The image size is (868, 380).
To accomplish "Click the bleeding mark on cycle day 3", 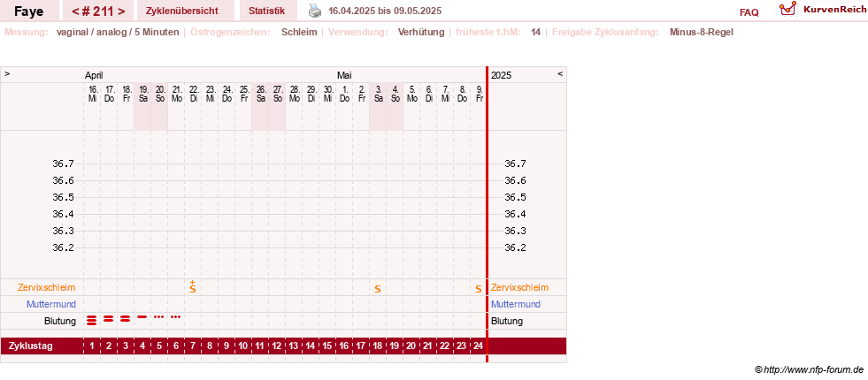I will tap(126, 318).
